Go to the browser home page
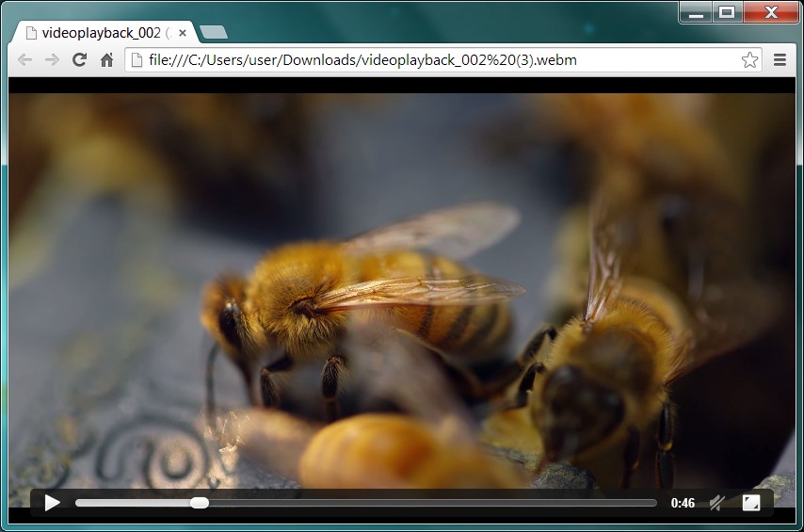 (x=106, y=60)
